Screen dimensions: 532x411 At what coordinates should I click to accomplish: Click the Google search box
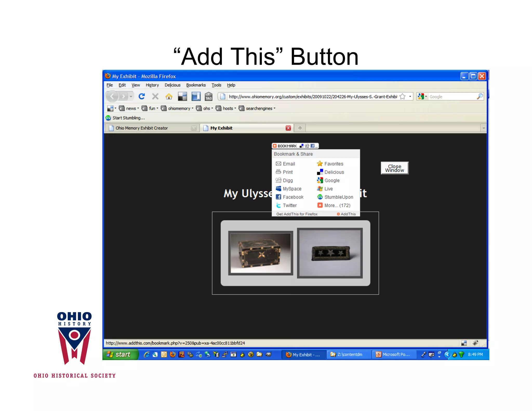tap(452, 97)
